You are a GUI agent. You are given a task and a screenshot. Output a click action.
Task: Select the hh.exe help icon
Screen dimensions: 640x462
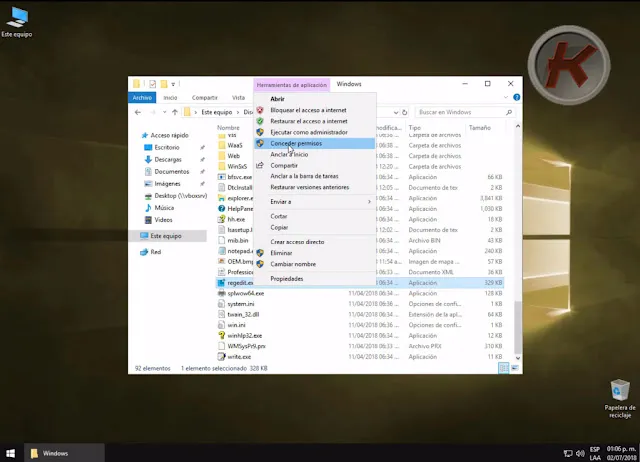[x=221, y=219]
